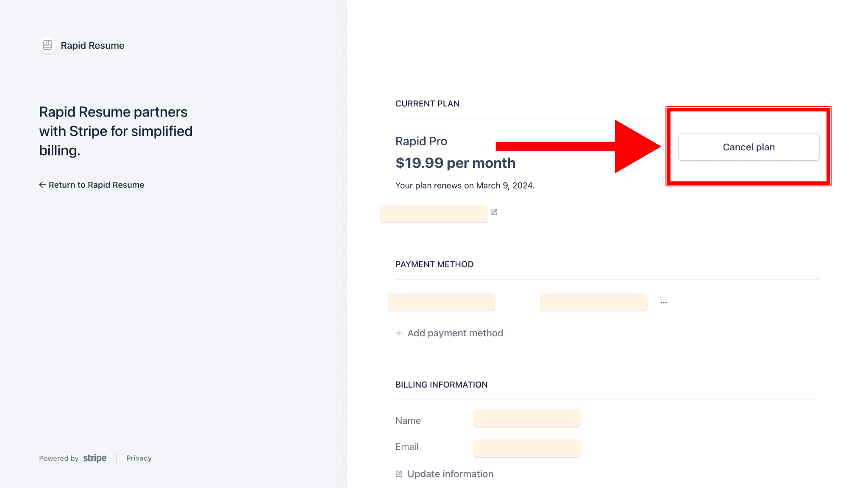The width and height of the screenshot is (868, 488).
Task: Click the Add payment method link
Action: [x=455, y=333]
